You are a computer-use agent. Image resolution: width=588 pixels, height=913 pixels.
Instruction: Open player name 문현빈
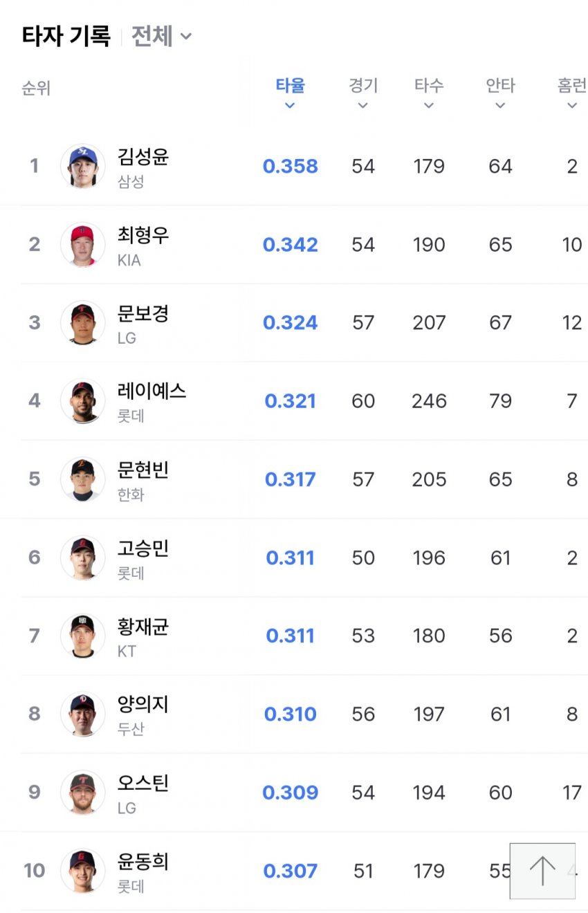pyautogui.click(x=143, y=470)
